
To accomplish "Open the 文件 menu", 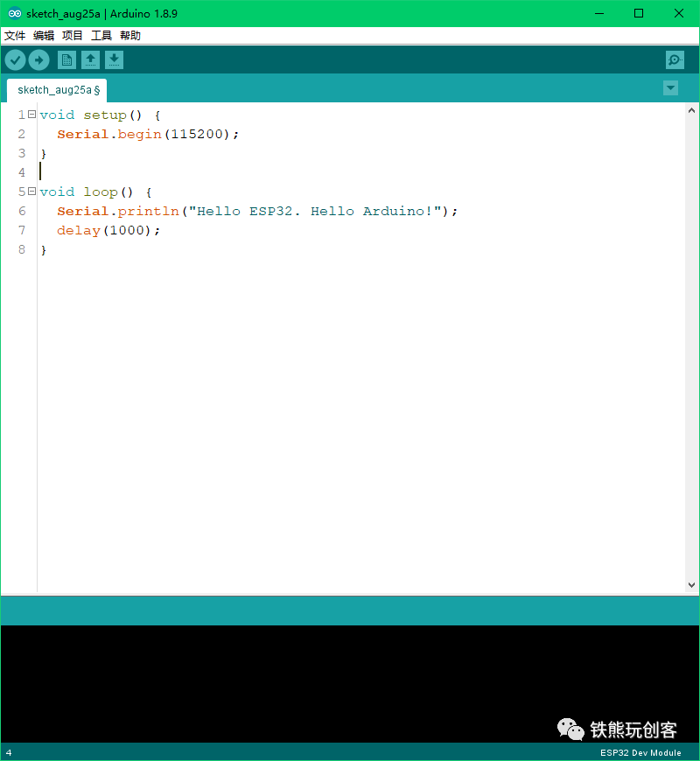I will tap(15, 36).
